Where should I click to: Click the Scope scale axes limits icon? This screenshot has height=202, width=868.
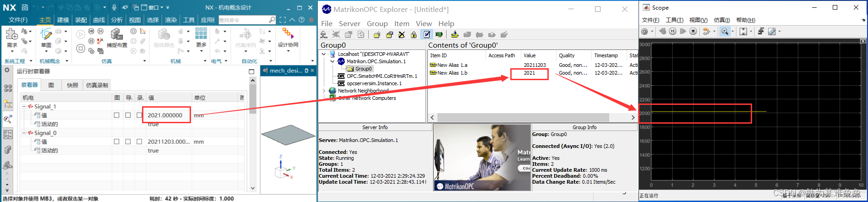743,31
